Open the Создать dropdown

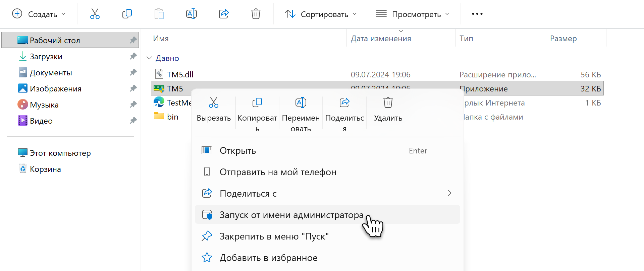coord(39,14)
